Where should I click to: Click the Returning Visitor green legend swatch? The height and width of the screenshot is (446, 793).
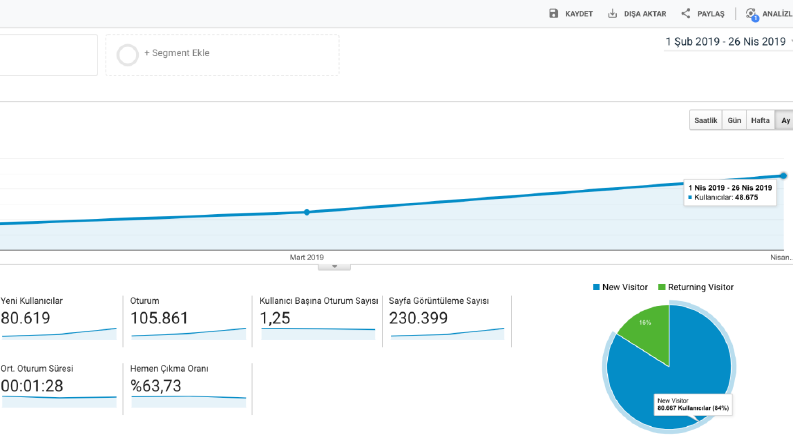click(662, 287)
